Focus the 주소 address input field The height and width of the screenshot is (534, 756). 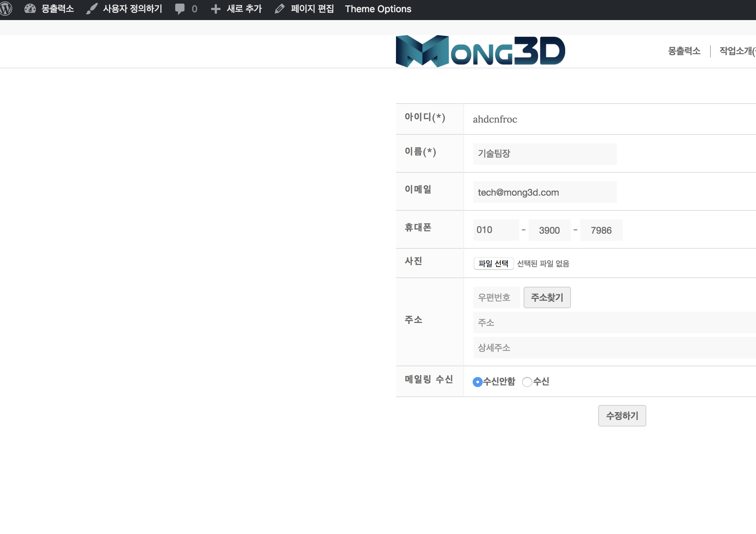pyautogui.click(x=615, y=323)
